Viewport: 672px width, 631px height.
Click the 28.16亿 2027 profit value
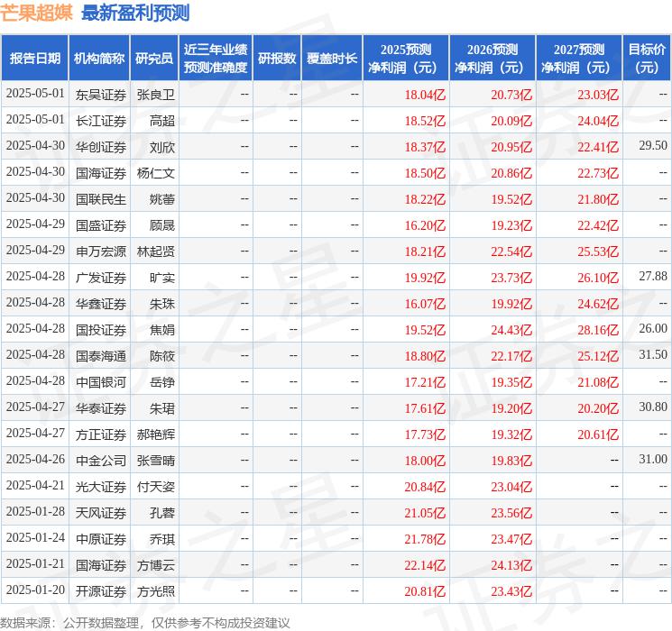598,330
